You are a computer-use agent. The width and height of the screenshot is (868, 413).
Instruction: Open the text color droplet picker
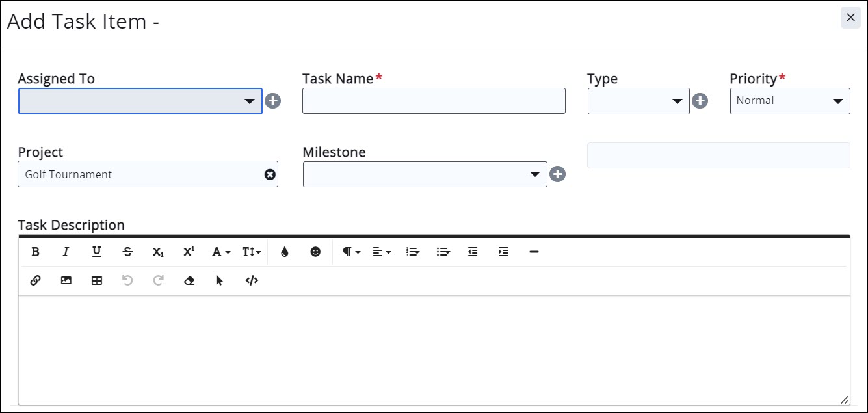285,252
